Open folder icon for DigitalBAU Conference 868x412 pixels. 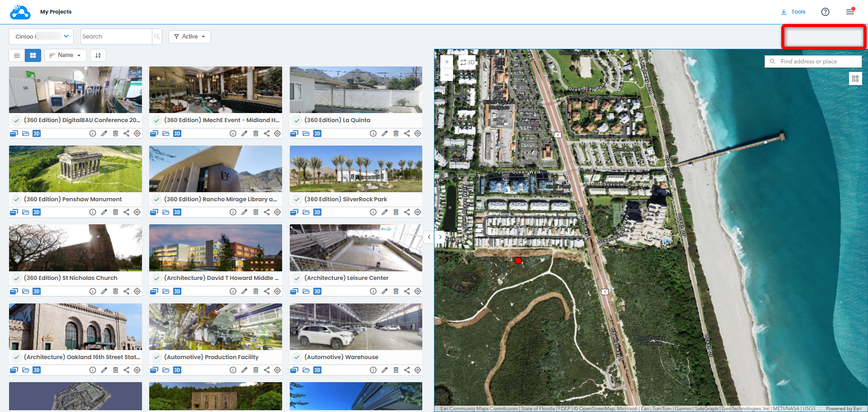click(26, 133)
